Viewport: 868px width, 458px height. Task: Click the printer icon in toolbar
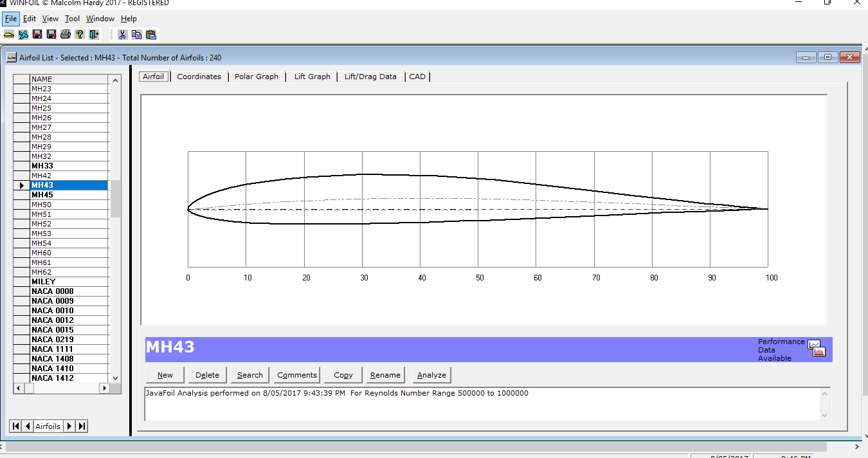66,34
